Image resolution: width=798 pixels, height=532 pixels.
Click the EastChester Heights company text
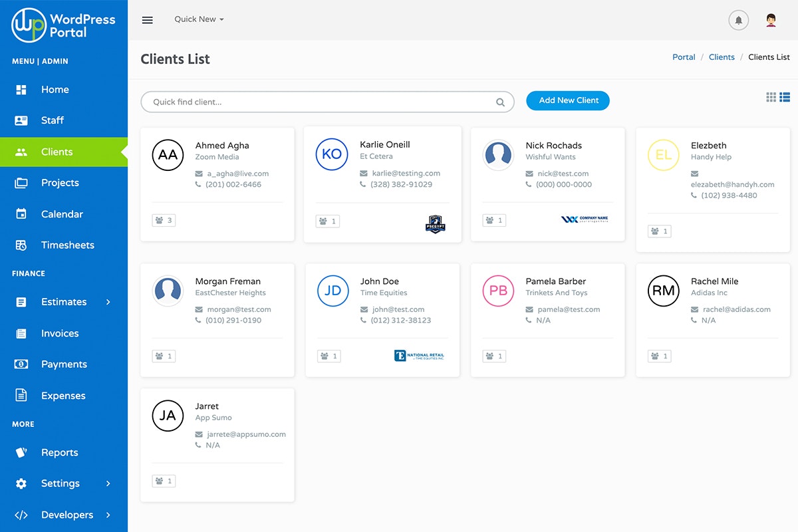[231, 293]
